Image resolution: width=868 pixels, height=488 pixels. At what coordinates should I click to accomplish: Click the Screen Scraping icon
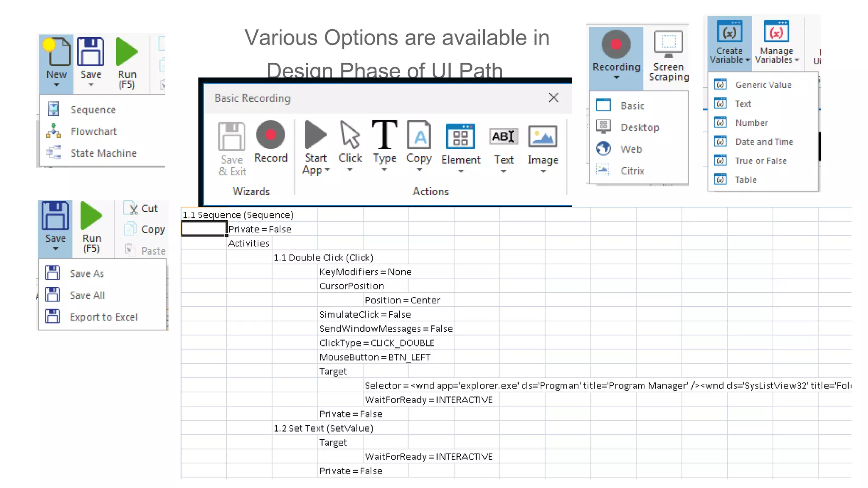(x=668, y=44)
